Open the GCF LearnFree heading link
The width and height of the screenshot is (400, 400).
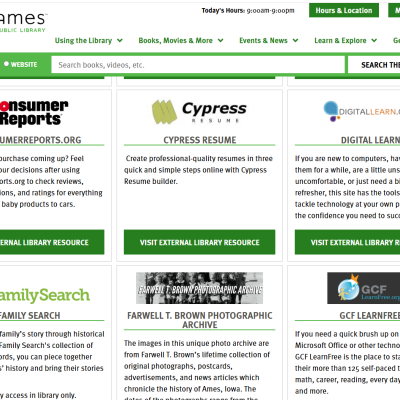[370, 315]
